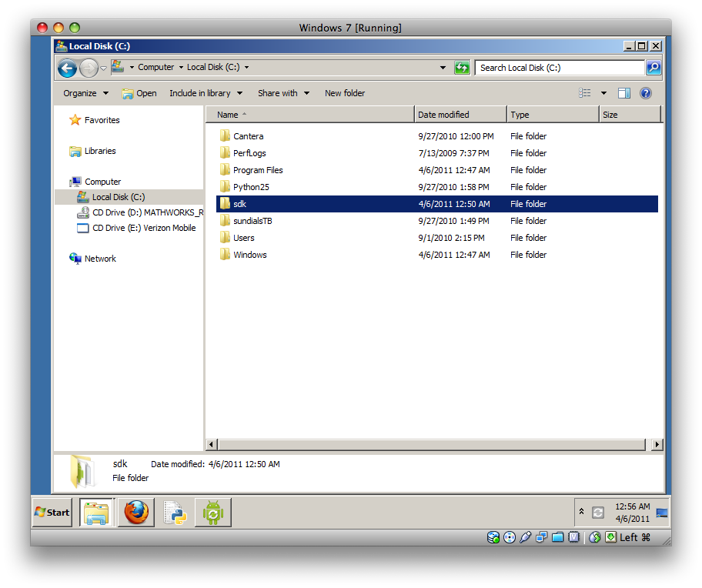Click the PerfLogs folder icon
Image resolution: width=702 pixels, height=588 pixels.
coord(226,152)
